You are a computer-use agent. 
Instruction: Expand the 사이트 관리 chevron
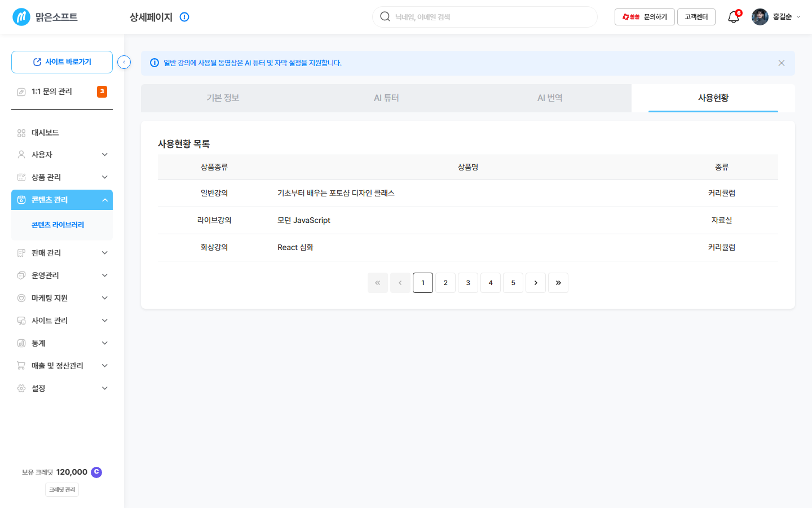click(105, 321)
